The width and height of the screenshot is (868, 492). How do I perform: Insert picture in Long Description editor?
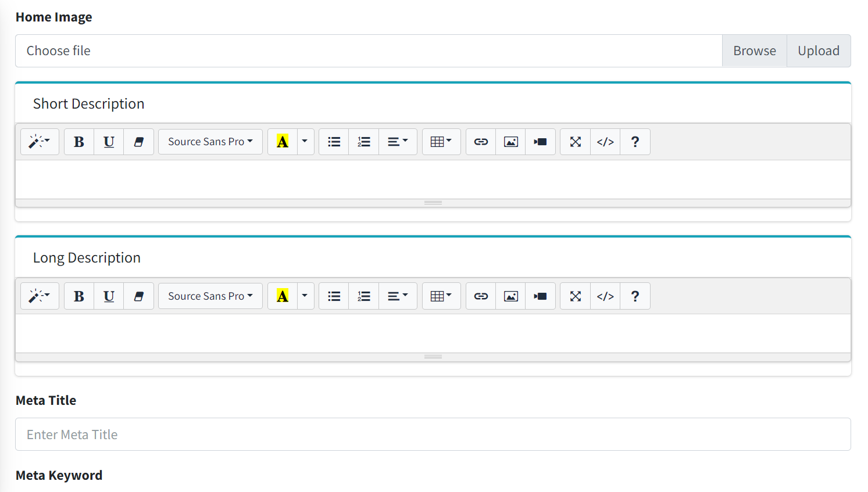510,296
